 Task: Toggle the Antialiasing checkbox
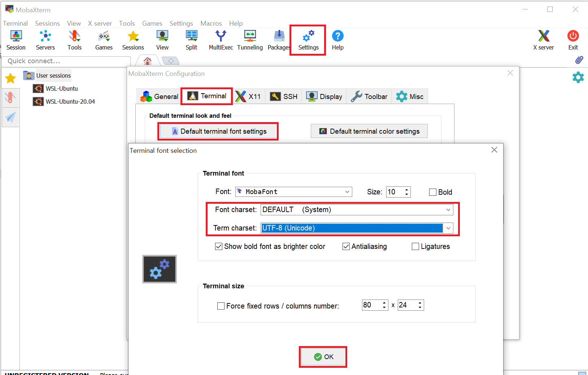[346, 246]
